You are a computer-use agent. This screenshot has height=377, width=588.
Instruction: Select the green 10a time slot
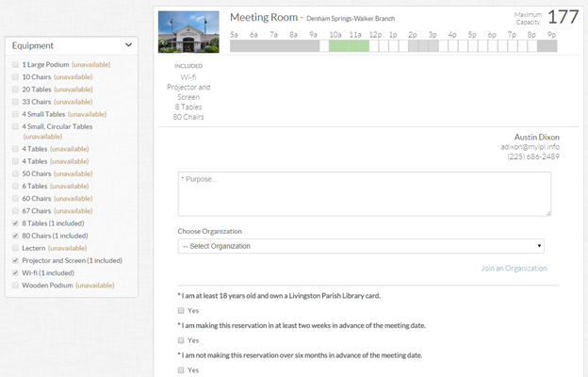tap(335, 46)
